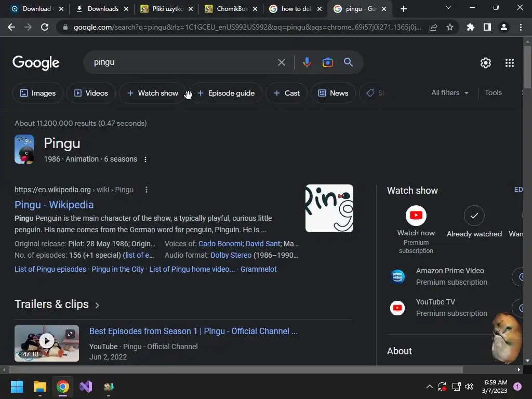Screen dimensions: 532x399
Task: Open Chrome's three-dot menu
Action: 521,27
